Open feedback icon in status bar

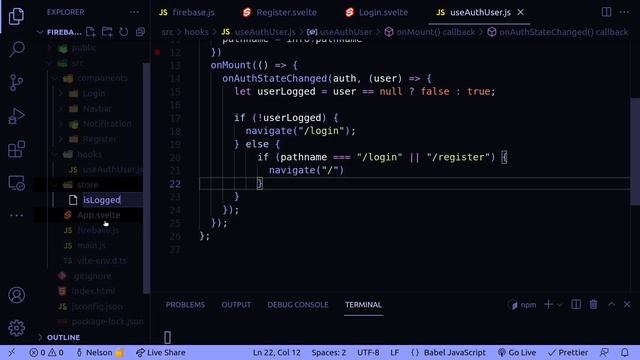(604, 352)
